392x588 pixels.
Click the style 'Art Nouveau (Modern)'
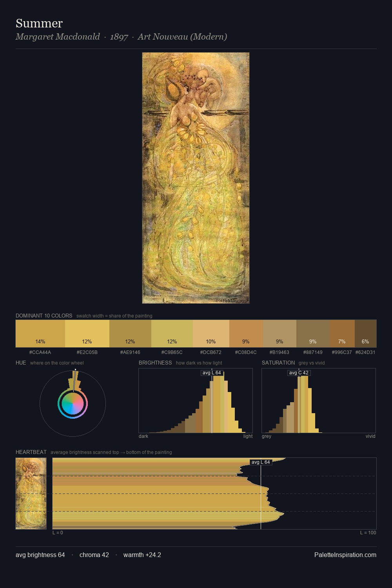[182, 37]
